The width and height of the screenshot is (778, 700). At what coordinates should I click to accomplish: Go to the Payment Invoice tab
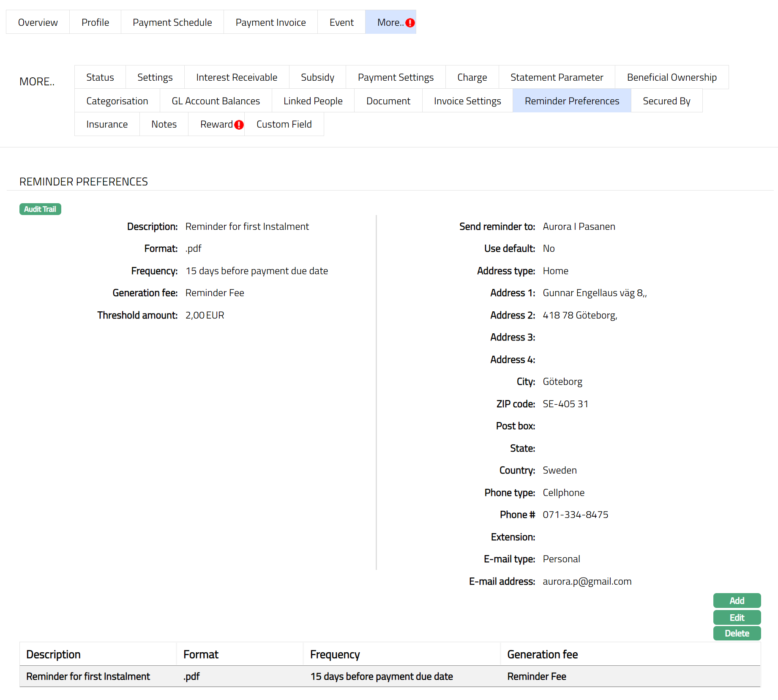[270, 22]
